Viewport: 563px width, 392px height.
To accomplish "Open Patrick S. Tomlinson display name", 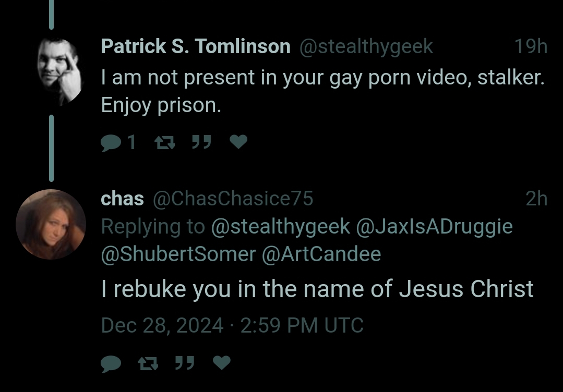I will (x=195, y=46).
